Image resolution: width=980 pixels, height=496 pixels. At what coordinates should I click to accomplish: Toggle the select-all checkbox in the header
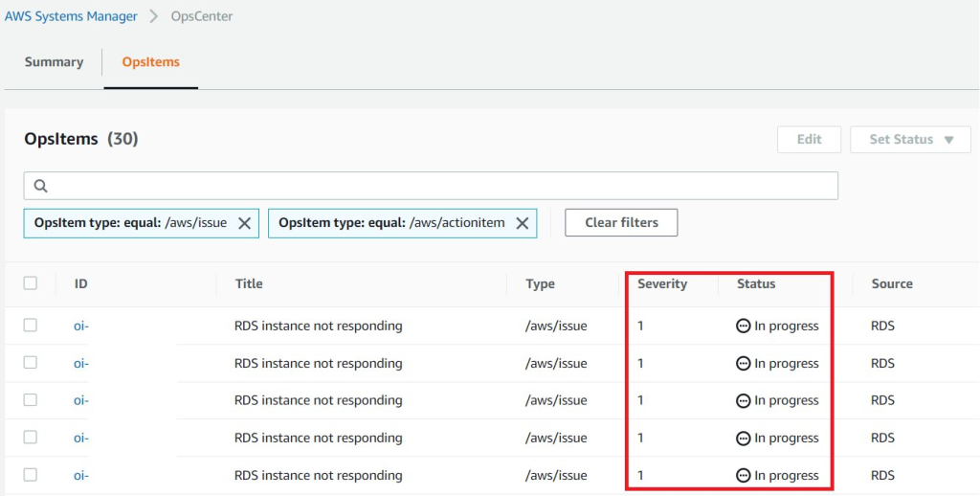[30, 283]
